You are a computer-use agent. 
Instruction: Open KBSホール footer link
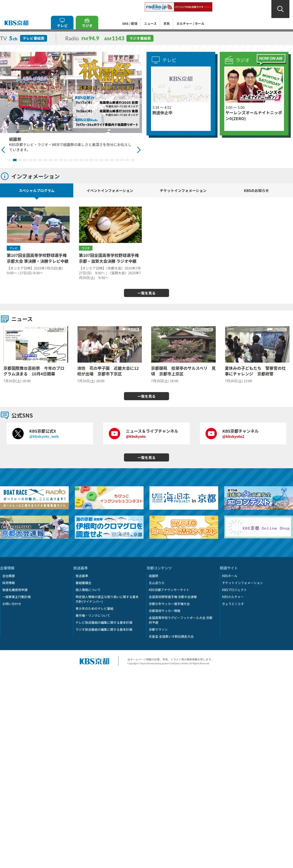(230, 576)
